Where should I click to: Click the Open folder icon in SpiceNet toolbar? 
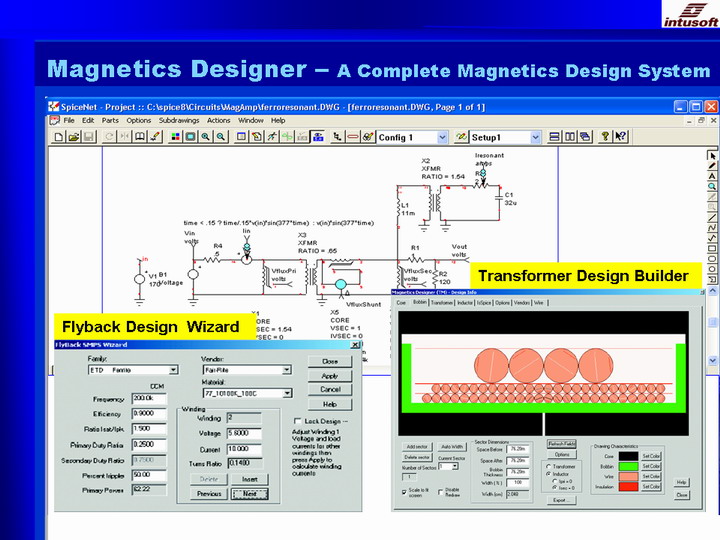click(x=73, y=137)
